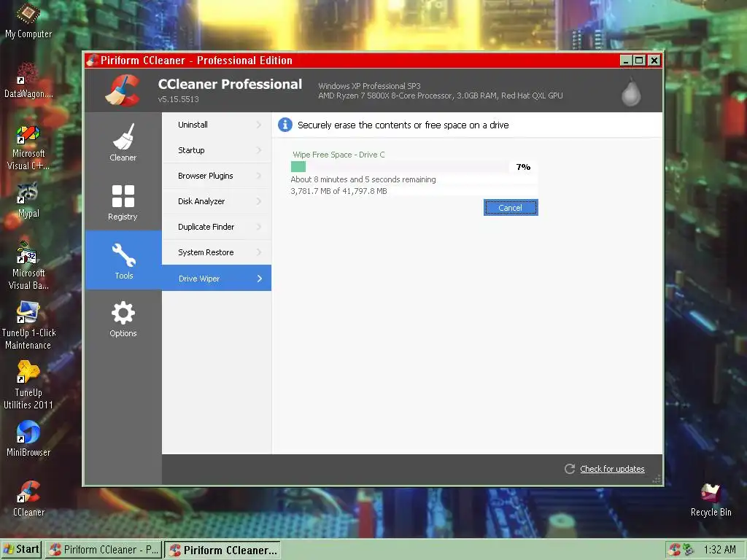This screenshot has width=747, height=560.
Task: Click version text v5.15.5513
Action: pyautogui.click(x=178, y=99)
